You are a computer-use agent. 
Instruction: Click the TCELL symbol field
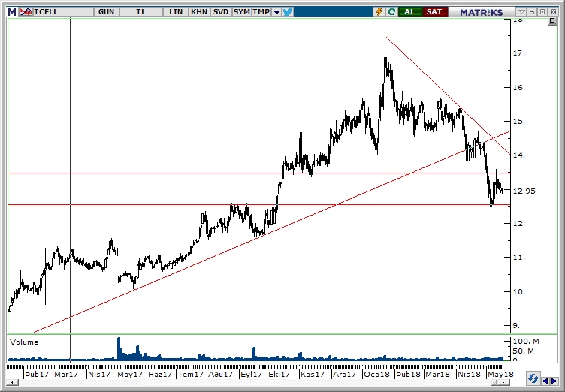pyautogui.click(x=63, y=12)
